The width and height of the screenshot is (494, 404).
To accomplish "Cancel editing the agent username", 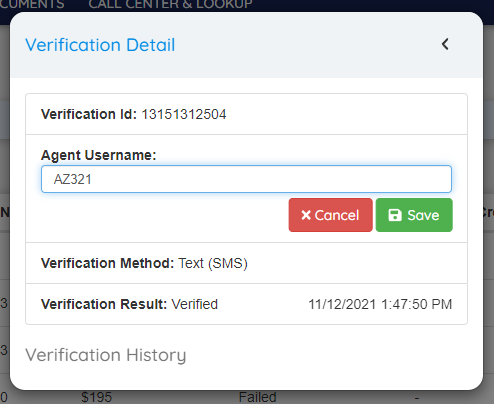I will [330, 215].
